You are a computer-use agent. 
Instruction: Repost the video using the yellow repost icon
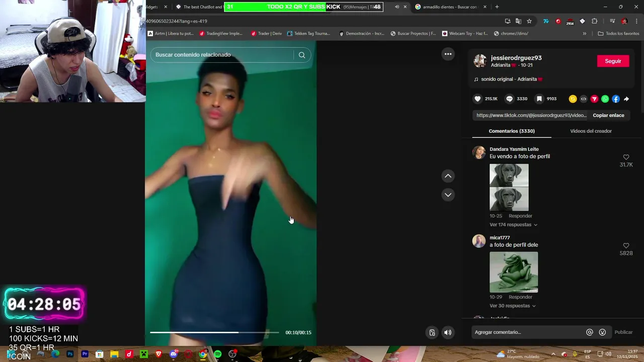[573, 99]
